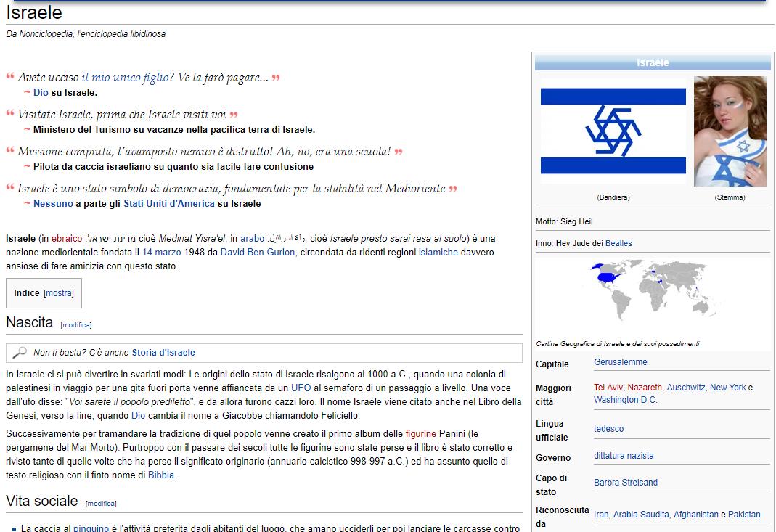Click the Stati Uniti d'America link
Screen dimensions: 776x532
168,204
